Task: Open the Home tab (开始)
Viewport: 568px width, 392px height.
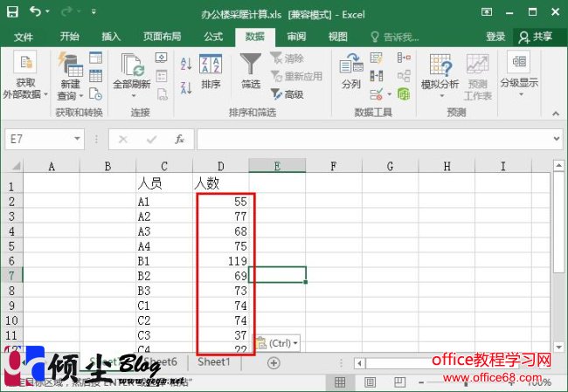Action: click(70, 37)
